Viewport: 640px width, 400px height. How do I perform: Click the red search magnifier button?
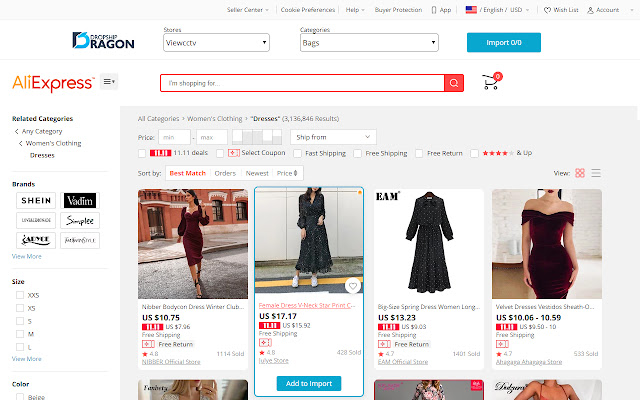453,83
